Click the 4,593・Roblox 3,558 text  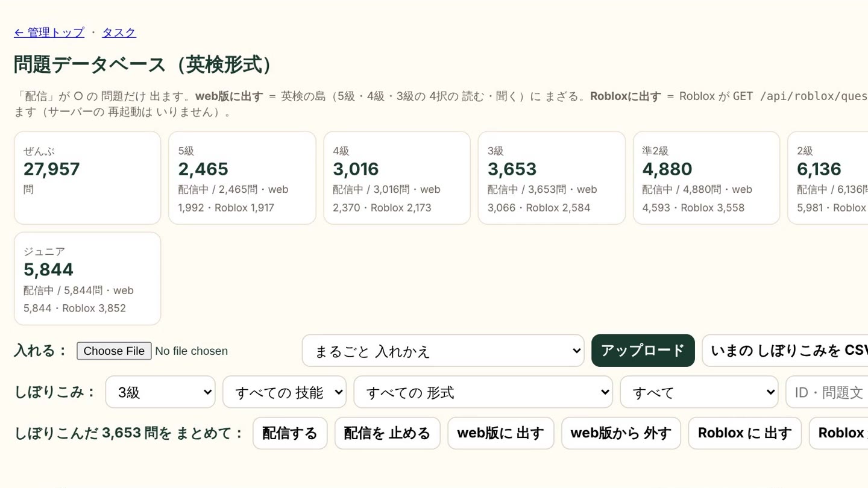tap(693, 208)
